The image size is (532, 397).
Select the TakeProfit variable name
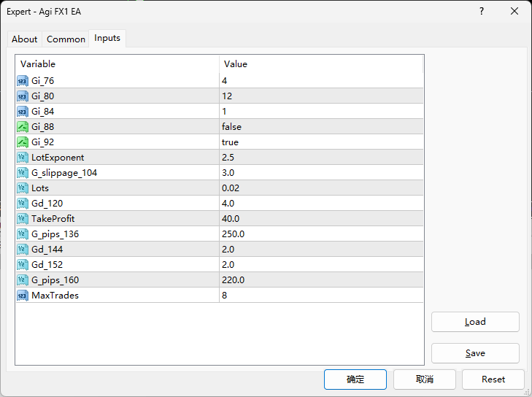(53, 218)
